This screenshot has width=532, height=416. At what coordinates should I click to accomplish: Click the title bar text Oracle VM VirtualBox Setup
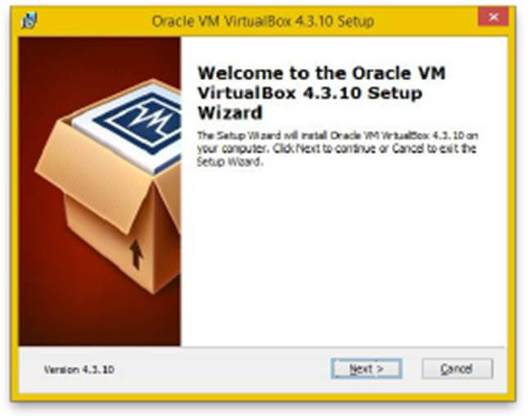click(x=263, y=21)
